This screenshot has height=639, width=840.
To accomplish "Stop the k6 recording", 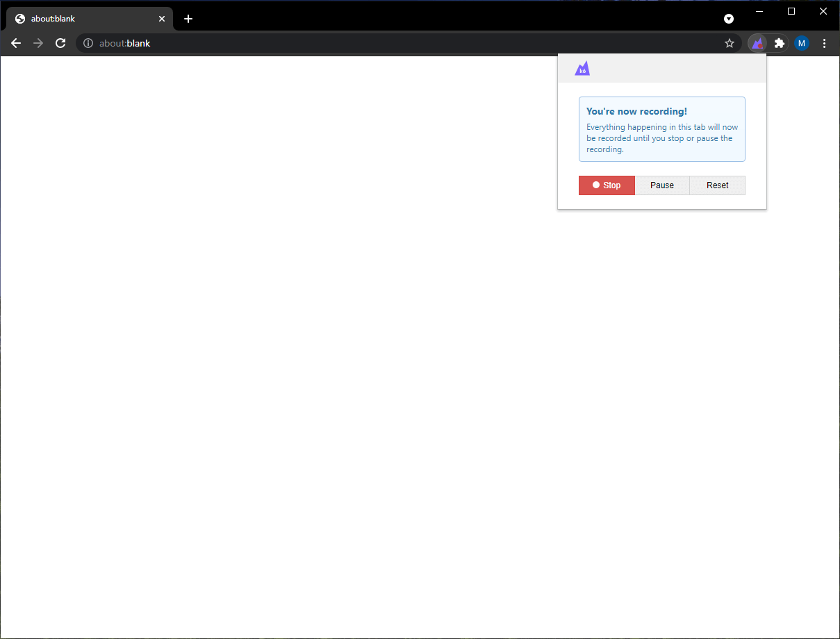I will [x=607, y=185].
